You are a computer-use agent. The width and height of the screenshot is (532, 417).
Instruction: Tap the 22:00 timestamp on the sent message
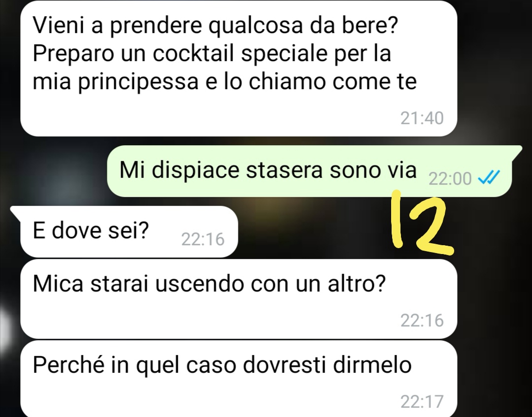450,179
